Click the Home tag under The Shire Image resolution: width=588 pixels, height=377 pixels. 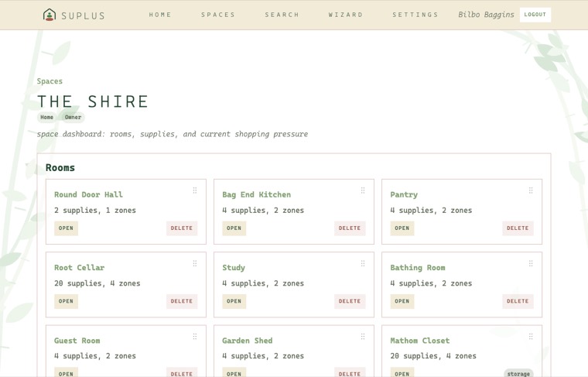click(x=47, y=118)
